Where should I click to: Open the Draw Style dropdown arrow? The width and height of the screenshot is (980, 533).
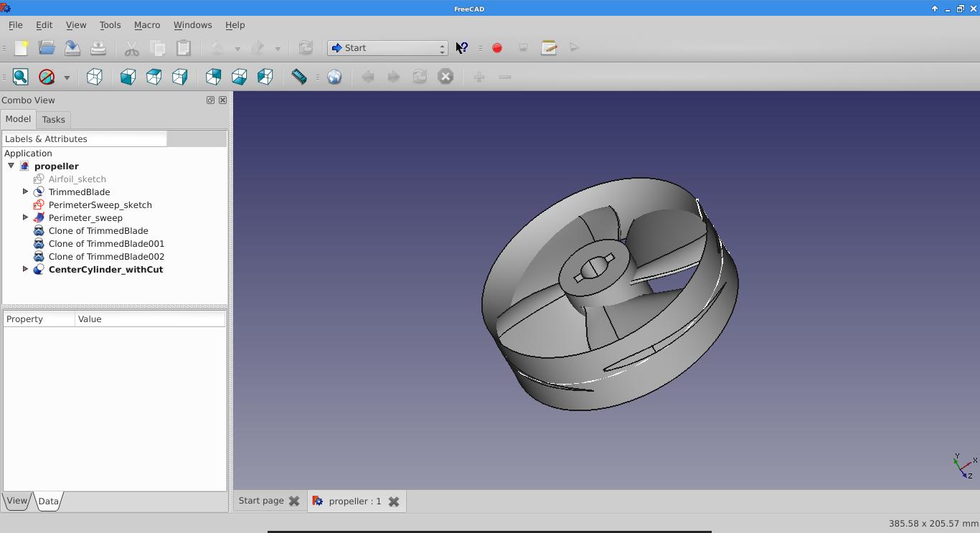[x=67, y=77]
